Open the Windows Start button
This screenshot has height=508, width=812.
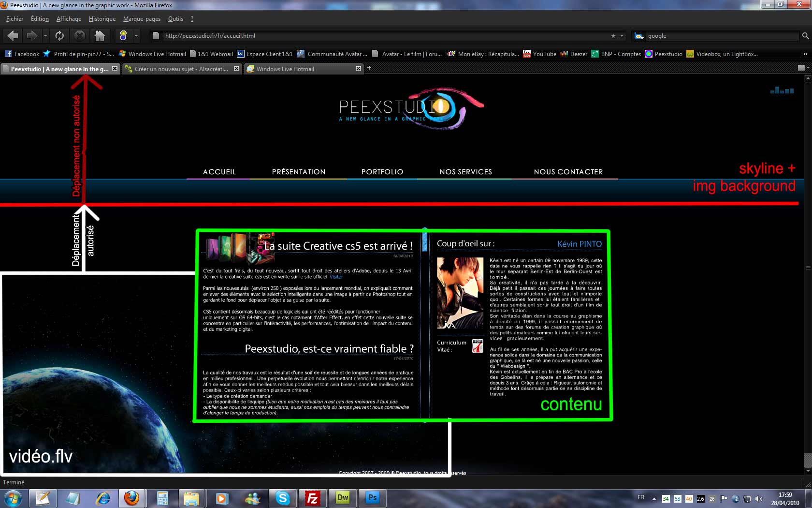click(x=13, y=498)
